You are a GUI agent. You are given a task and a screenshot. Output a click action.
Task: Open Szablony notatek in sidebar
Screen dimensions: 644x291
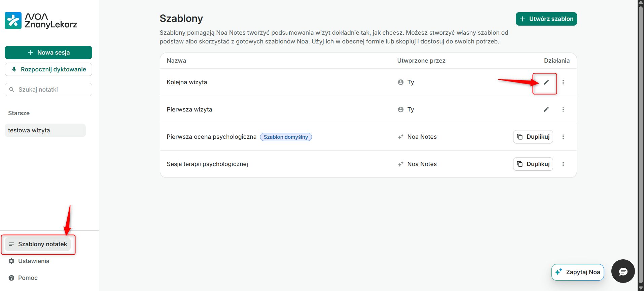tap(38, 244)
